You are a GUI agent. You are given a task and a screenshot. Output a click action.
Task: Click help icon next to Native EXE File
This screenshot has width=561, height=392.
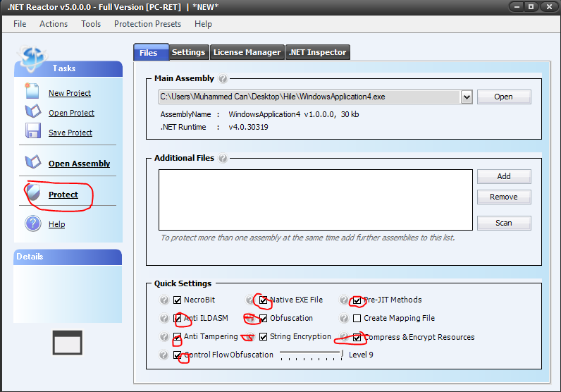point(249,300)
